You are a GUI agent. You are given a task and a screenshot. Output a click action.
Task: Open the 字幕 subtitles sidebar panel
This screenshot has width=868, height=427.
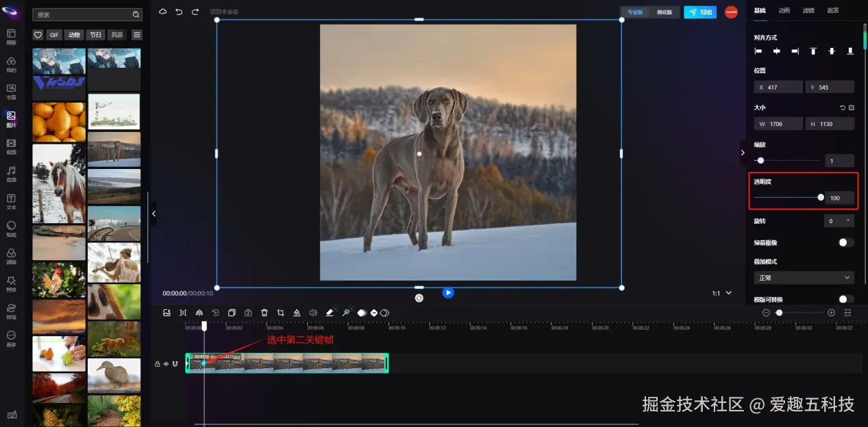pyautogui.click(x=11, y=92)
